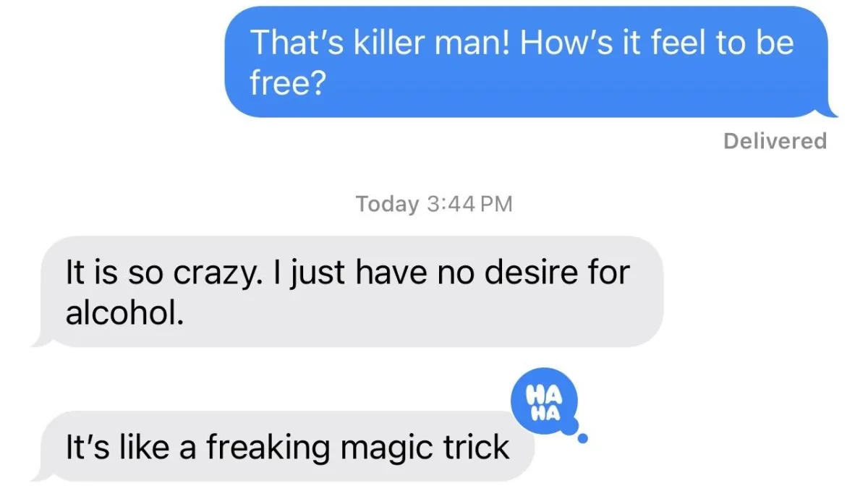Click the small dot of the Haha bubble

(x=584, y=437)
